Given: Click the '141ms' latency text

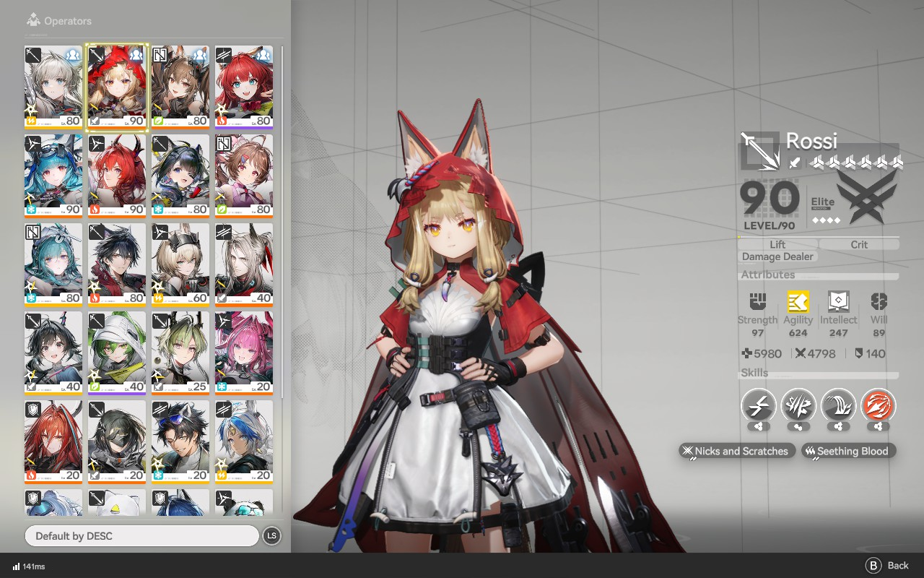Looking at the screenshot, I should pyautogui.click(x=34, y=566).
